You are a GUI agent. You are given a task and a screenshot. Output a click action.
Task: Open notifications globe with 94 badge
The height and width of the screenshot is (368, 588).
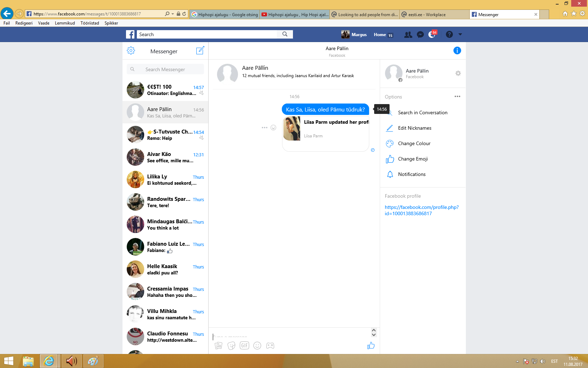pos(432,34)
